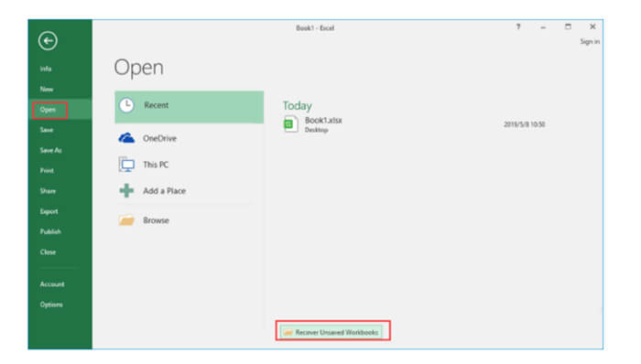Minimize the Excel window
This screenshot has width=641, height=364.
pos(543,27)
